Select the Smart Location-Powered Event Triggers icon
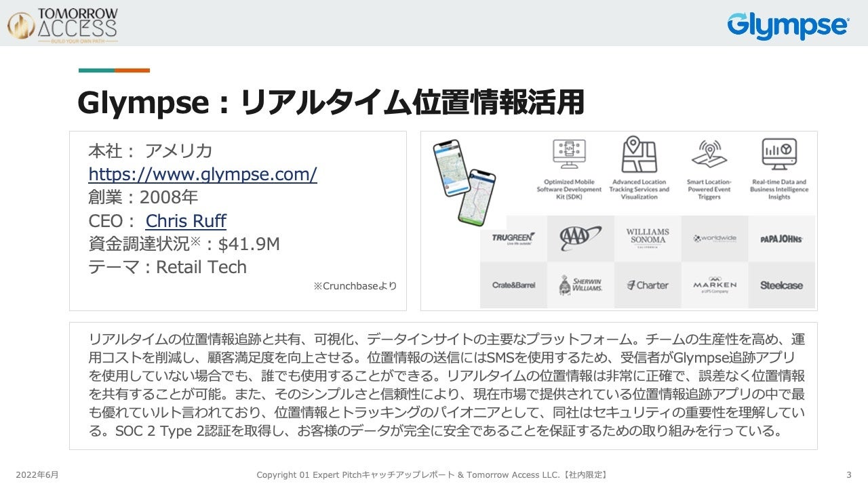 click(709, 154)
